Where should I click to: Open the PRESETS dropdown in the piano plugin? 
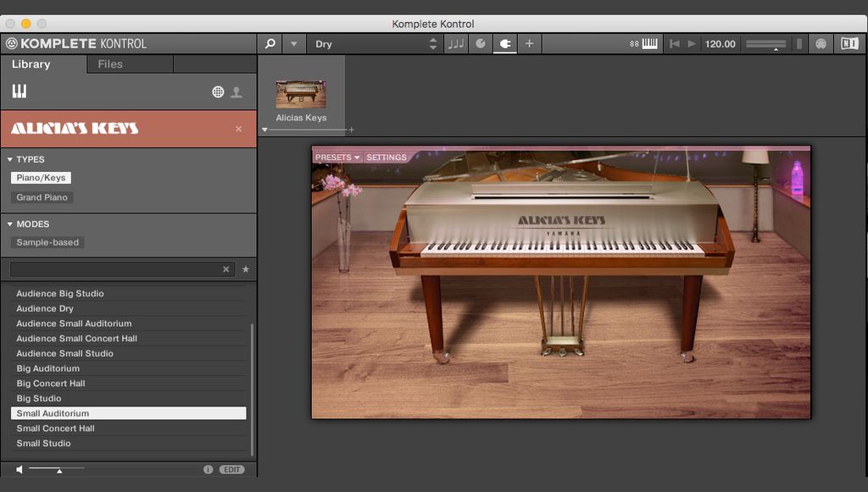(337, 158)
